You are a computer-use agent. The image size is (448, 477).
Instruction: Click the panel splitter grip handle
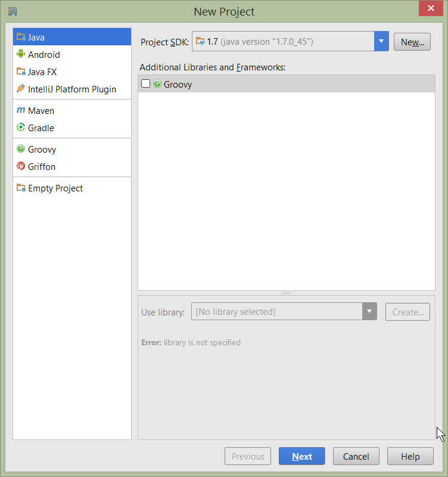pos(287,293)
